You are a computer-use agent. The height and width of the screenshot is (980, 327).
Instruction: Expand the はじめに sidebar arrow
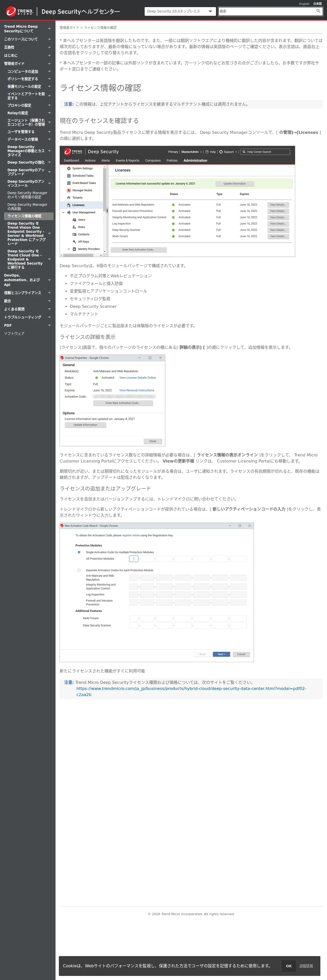[x=49, y=55]
